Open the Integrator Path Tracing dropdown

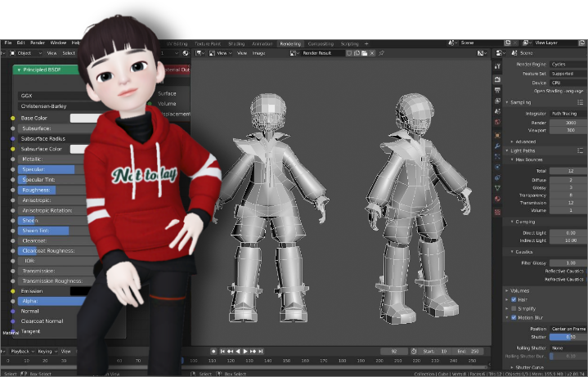point(568,114)
